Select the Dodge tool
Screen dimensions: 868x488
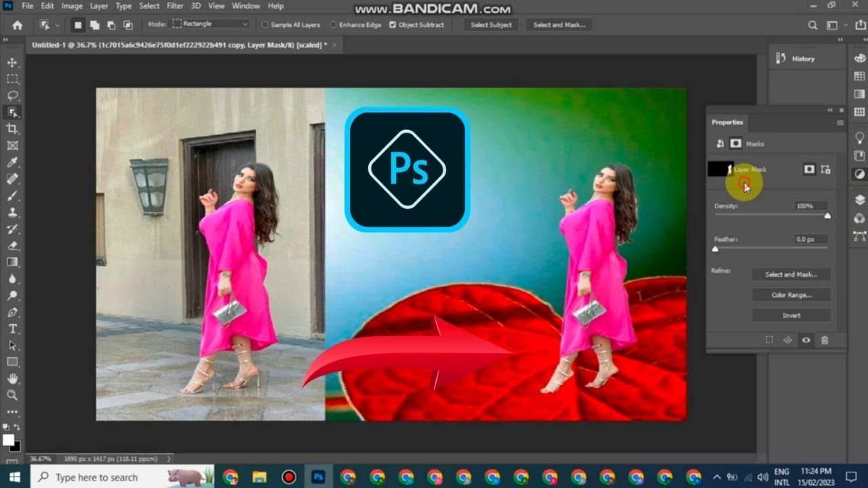pos(12,296)
